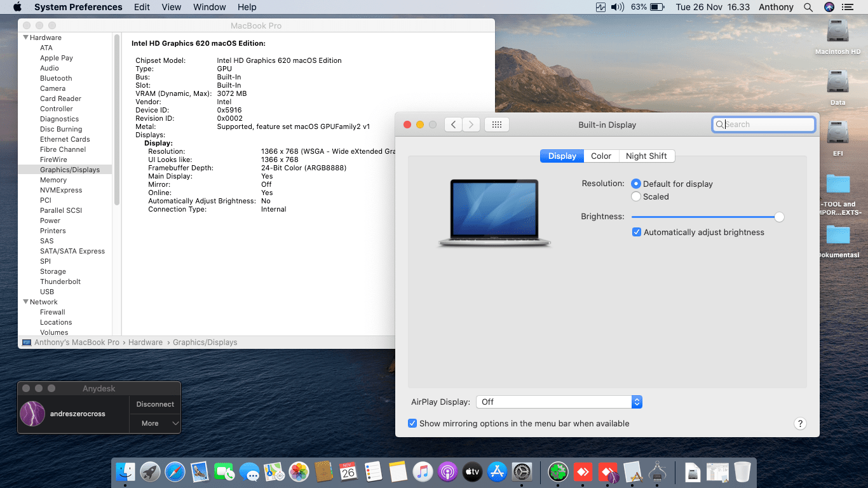Viewport: 868px width, 488px height.
Task: Open Safari from the dock
Action: pyautogui.click(x=175, y=471)
